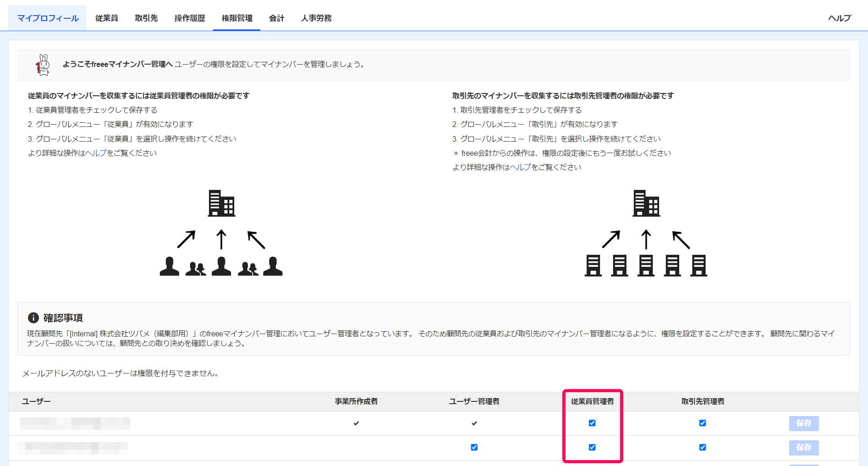This screenshot has width=868, height=466.
Task: Go to the 操作履歴 tab
Action: pos(190,18)
